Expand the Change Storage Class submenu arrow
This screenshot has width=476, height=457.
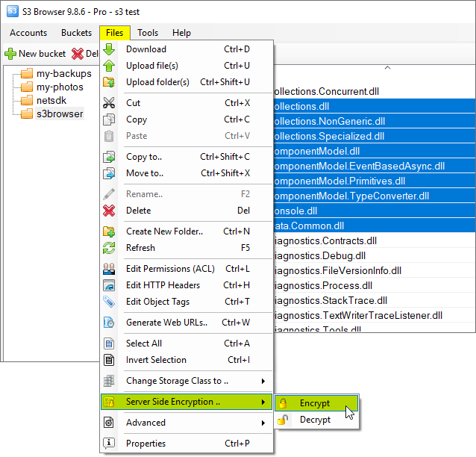(263, 381)
